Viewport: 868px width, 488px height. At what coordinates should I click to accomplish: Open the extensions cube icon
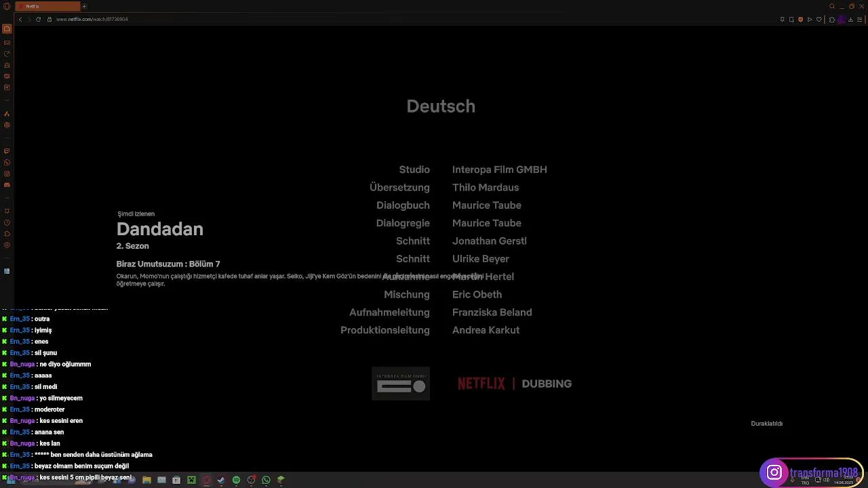[x=832, y=19]
